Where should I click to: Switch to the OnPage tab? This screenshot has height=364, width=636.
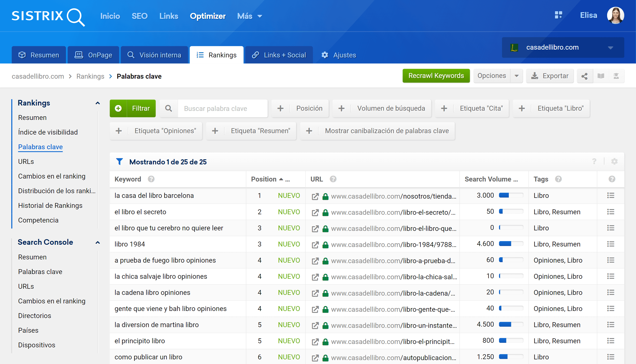coord(93,55)
